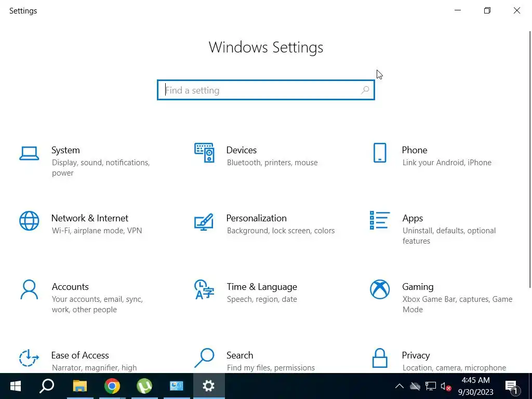Launch Google Chrome from the taskbar
The width and height of the screenshot is (532, 399).
point(112,386)
